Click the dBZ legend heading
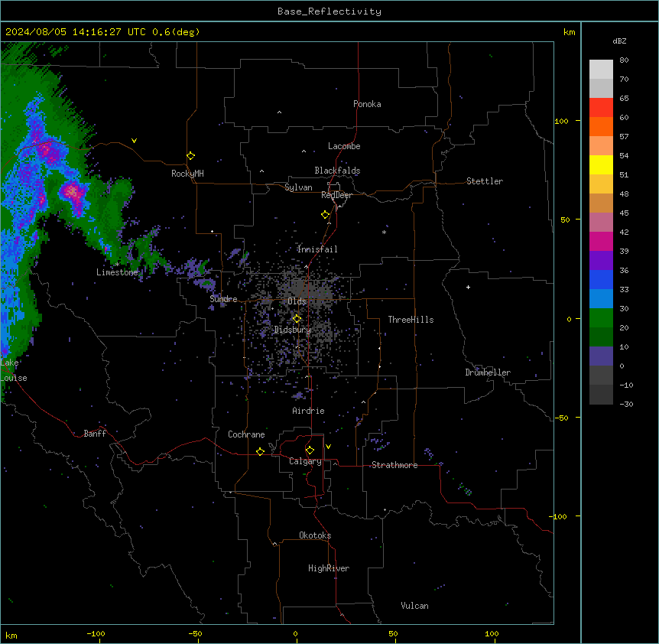 (619, 41)
